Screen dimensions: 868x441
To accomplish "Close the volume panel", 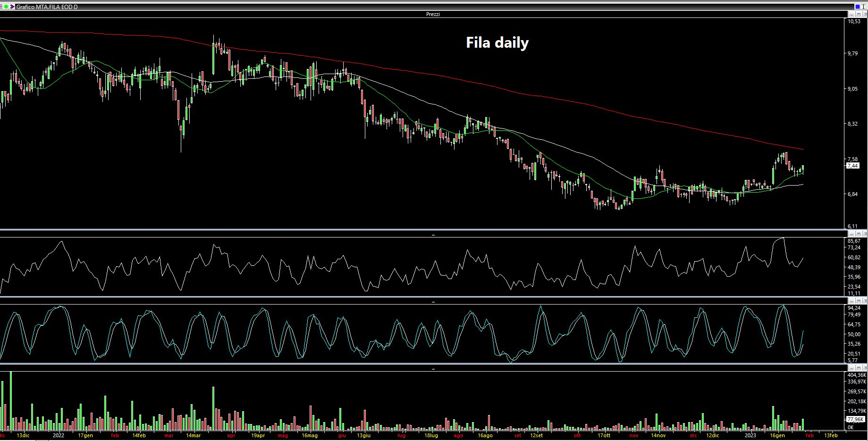I will [864, 368].
